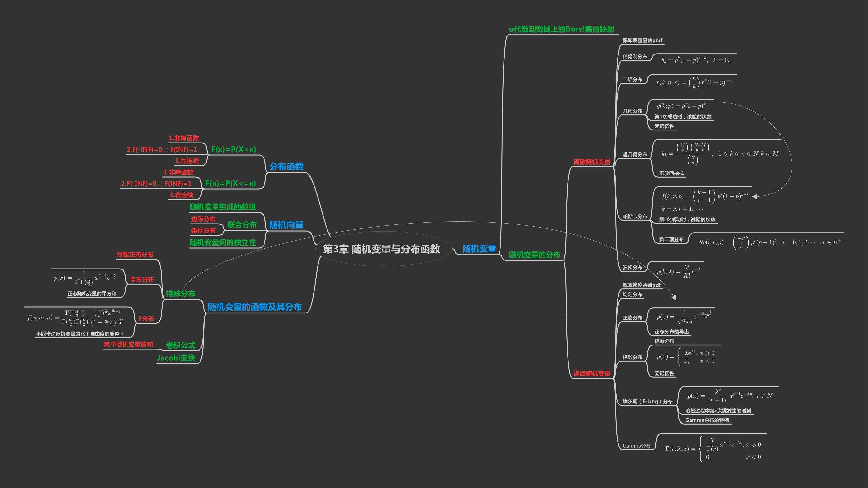868x488 pixels.
Task: Select the exponential density formula λe^λx
Action: 685,357
